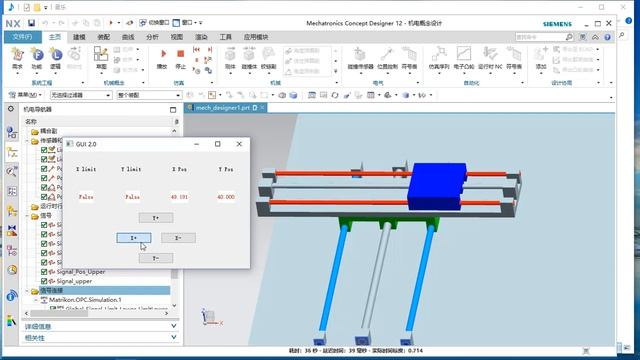Start simulation with the 播放 button
The height and width of the screenshot is (360, 640).
[x=162, y=59]
